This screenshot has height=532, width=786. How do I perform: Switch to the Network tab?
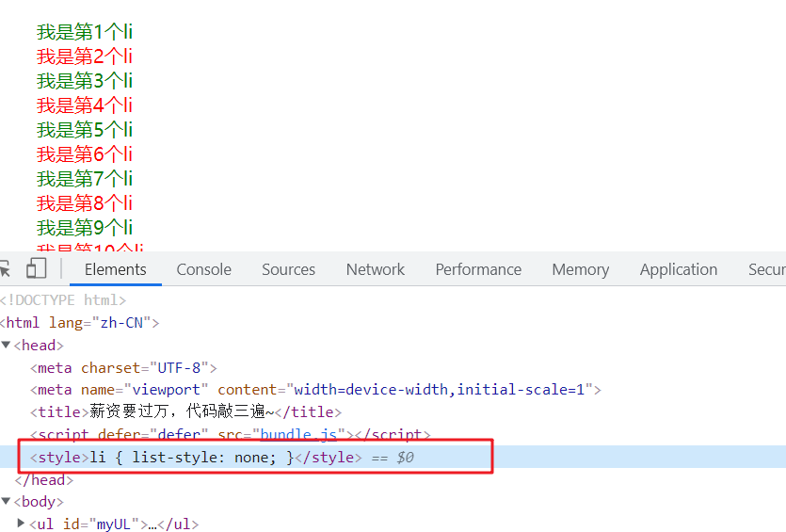tap(375, 269)
